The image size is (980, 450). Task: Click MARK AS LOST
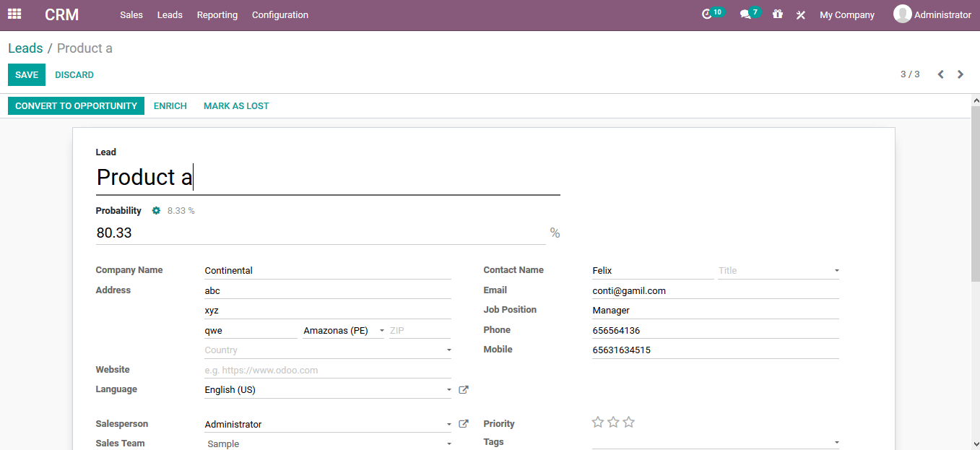pyautogui.click(x=236, y=105)
